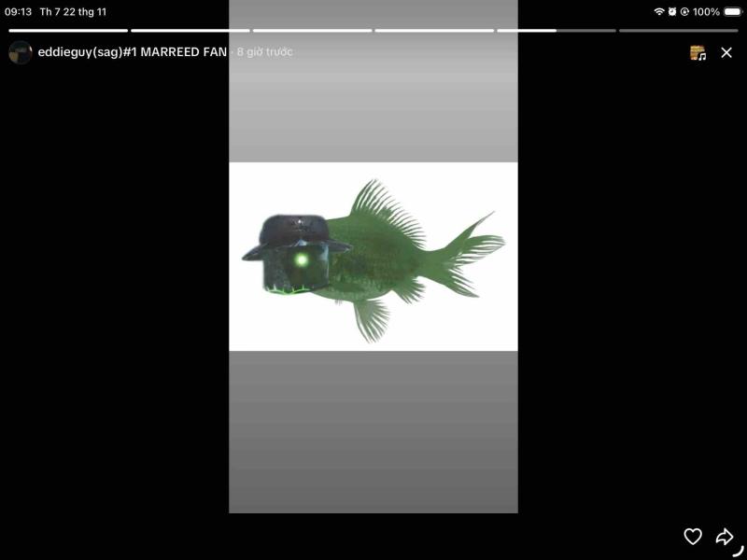The height and width of the screenshot is (560, 747).
Task: Tap the orientation lock status icon
Action: point(684,12)
